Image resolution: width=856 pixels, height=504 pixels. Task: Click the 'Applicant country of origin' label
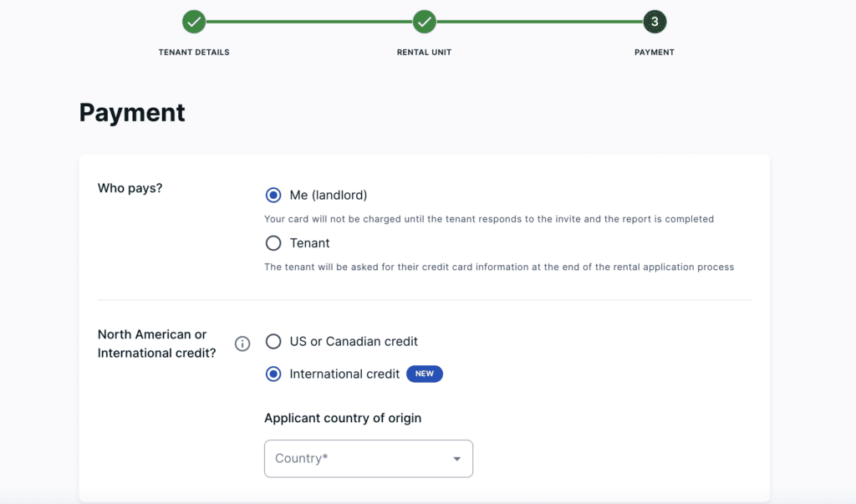tap(343, 418)
